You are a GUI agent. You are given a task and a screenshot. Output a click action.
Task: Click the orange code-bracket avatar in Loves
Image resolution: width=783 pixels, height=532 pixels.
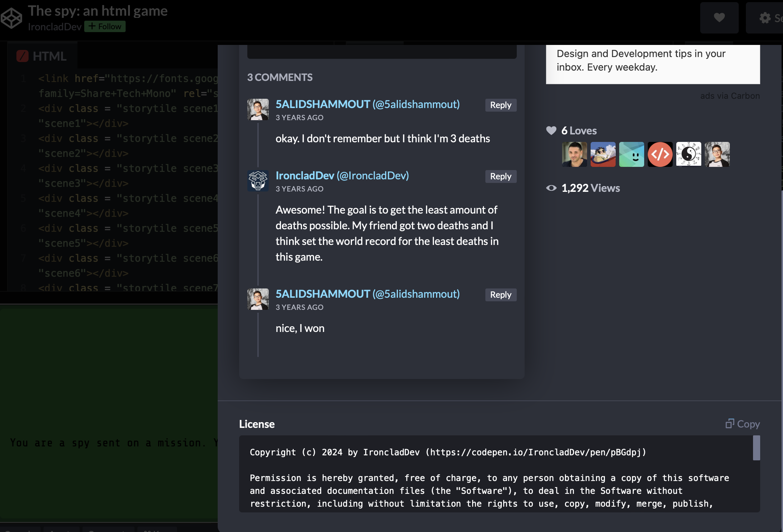click(660, 154)
